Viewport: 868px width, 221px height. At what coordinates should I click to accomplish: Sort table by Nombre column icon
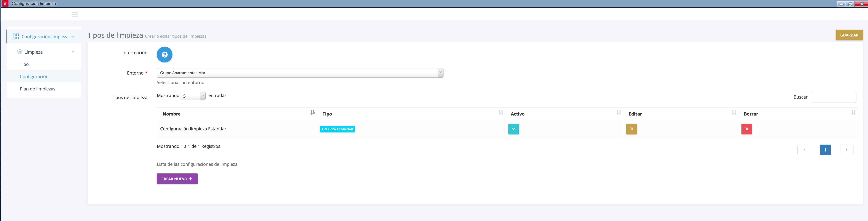tap(312, 113)
